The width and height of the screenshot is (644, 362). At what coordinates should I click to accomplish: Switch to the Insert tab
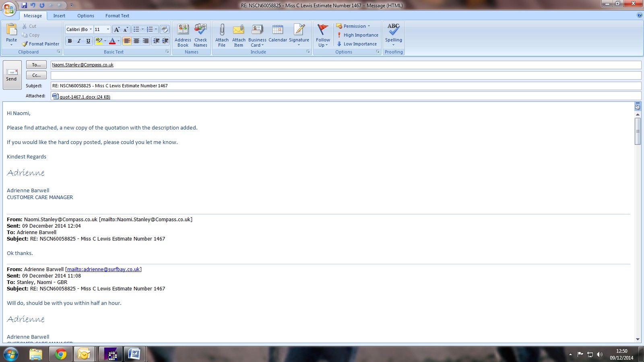click(x=59, y=16)
